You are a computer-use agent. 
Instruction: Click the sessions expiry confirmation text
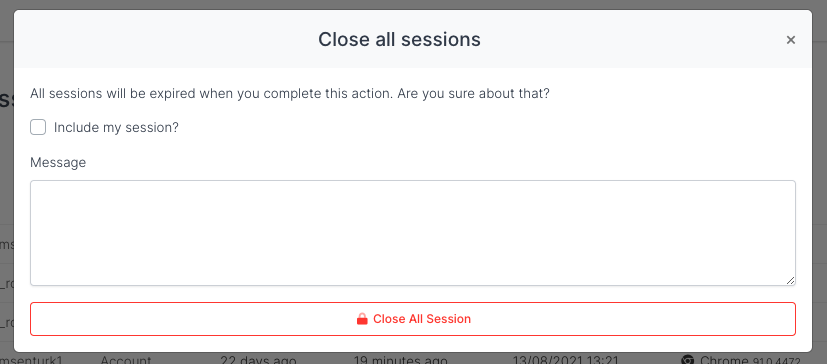point(290,94)
